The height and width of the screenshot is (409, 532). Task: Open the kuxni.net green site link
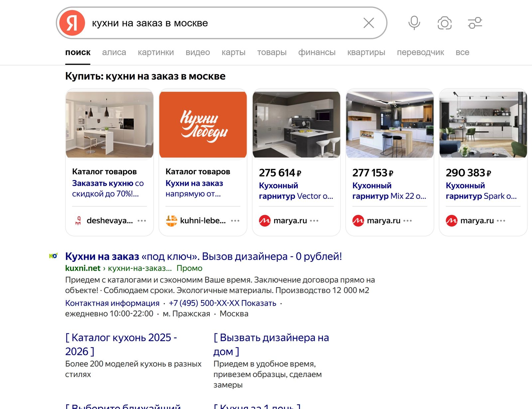tap(83, 268)
